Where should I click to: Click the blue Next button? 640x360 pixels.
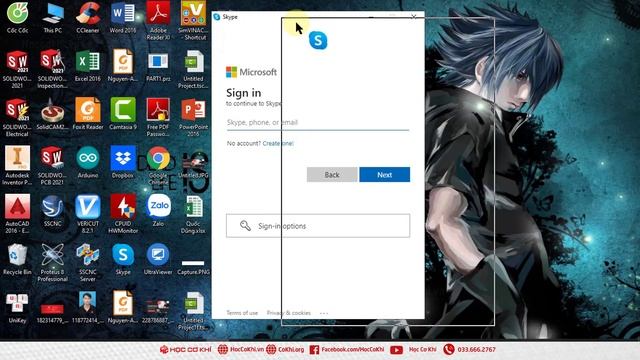[x=384, y=175]
